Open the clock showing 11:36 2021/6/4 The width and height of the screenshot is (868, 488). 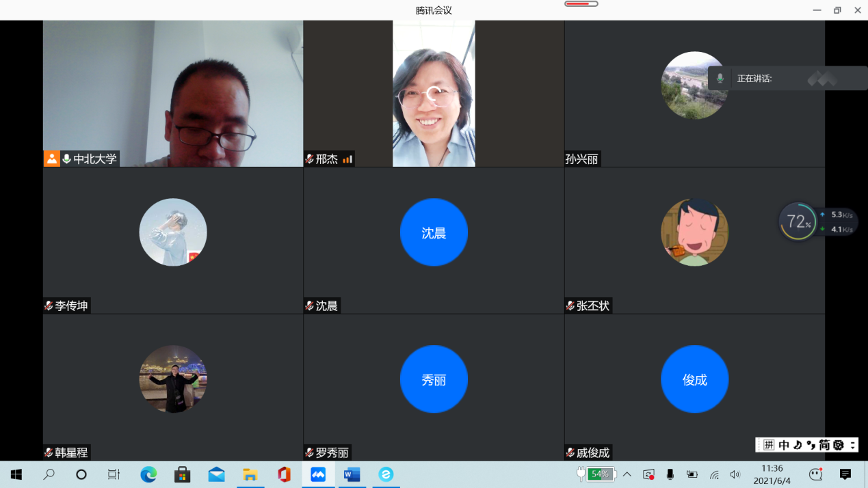(772, 474)
